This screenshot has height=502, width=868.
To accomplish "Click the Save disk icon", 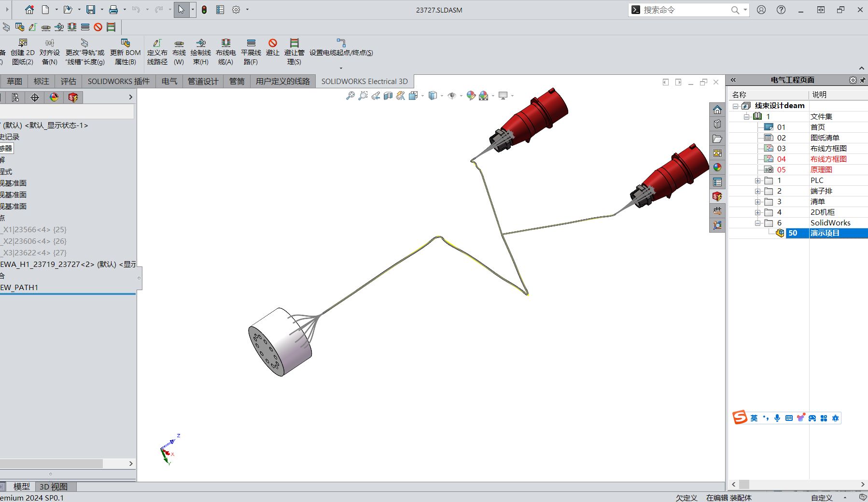I will point(91,10).
